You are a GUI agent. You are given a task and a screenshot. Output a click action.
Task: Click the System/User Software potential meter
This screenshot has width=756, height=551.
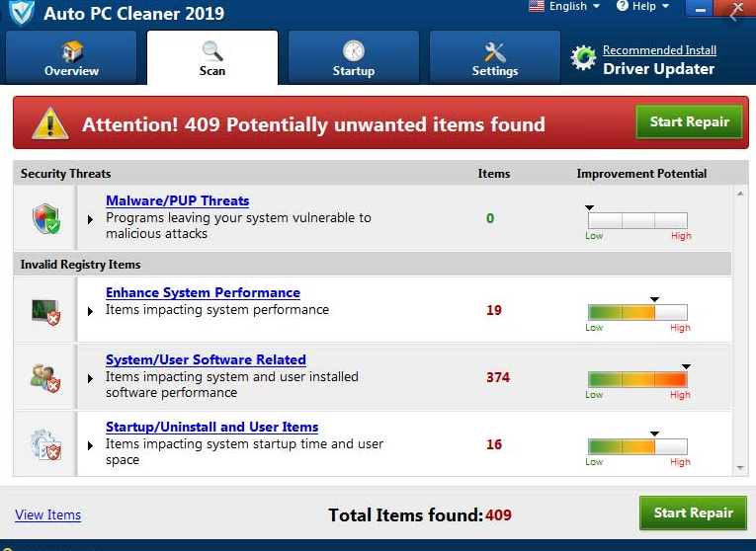click(x=637, y=379)
